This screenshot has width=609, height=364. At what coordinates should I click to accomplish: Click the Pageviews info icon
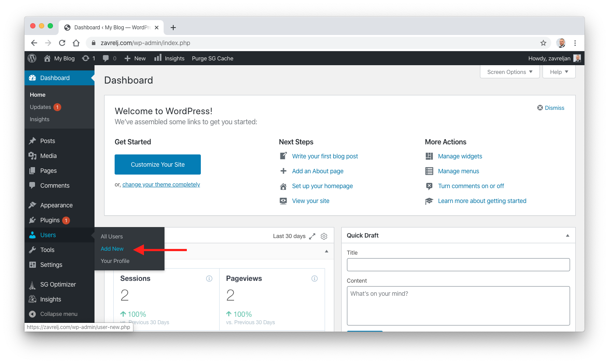tap(315, 279)
